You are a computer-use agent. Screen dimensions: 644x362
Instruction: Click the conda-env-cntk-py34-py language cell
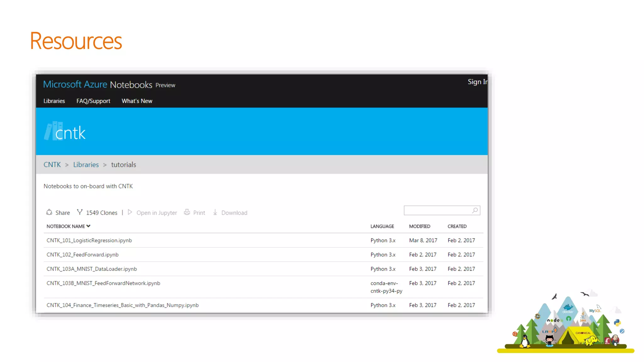pos(386,287)
